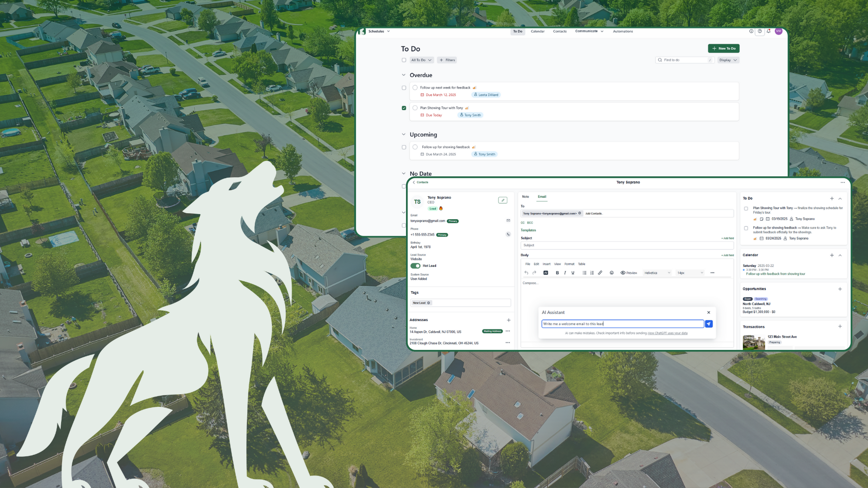The image size is (868, 488).
Task: Open options for the 14 Aspen Dr address
Action: pyautogui.click(x=508, y=331)
